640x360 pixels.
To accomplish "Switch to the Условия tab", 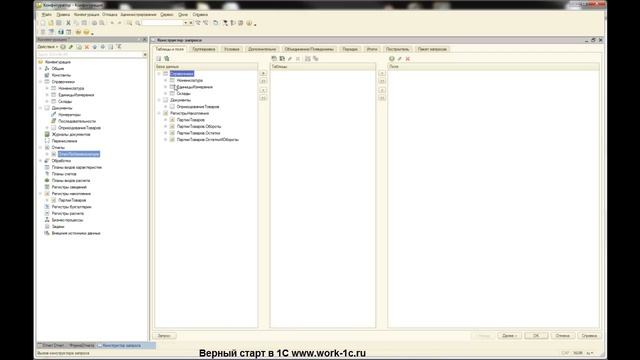I will click(232, 49).
